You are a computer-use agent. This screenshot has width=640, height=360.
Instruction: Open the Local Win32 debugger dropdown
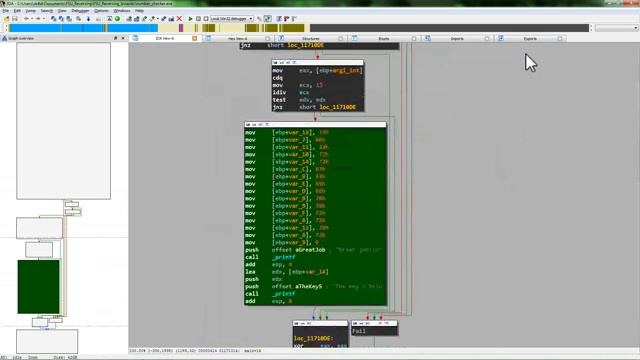[x=251, y=19]
